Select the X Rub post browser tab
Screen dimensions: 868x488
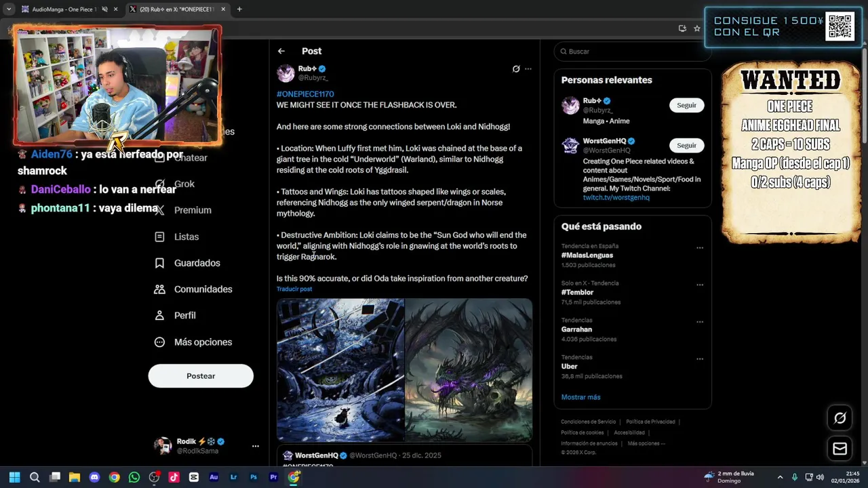coord(178,9)
